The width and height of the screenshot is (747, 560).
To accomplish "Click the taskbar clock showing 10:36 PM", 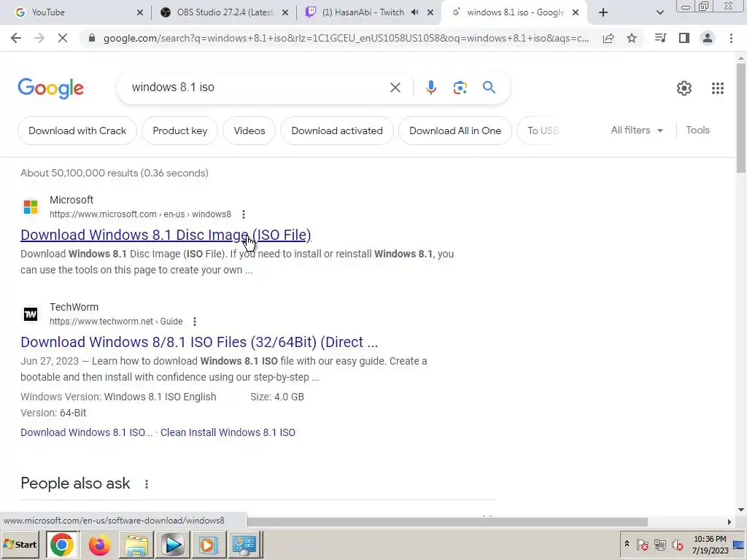I will coord(710,545).
